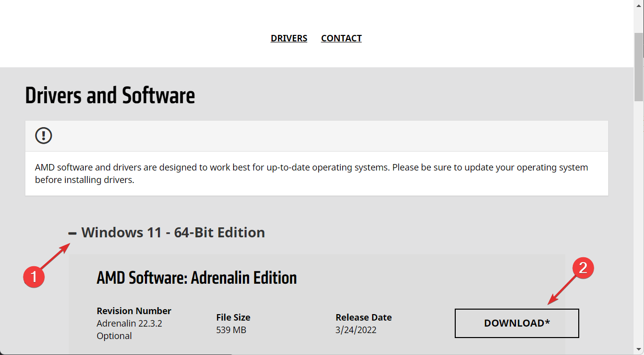Click the scrollbar down arrow
The image size is (644, 355).
[x=639, y=350]
